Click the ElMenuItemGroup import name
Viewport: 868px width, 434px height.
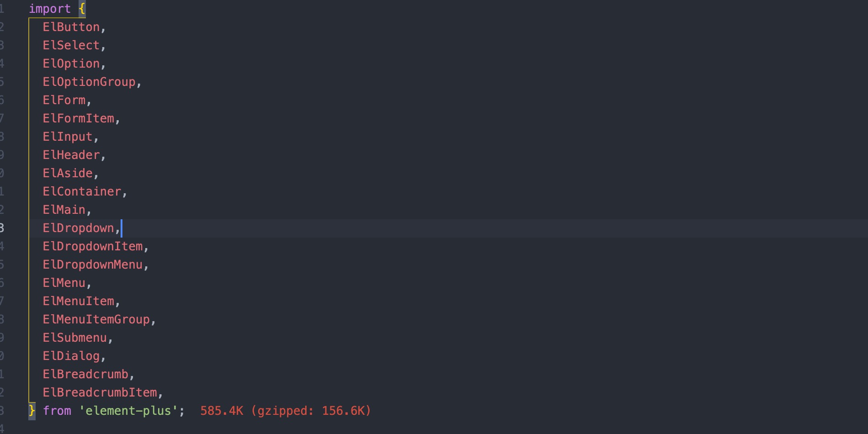(96, 319)
